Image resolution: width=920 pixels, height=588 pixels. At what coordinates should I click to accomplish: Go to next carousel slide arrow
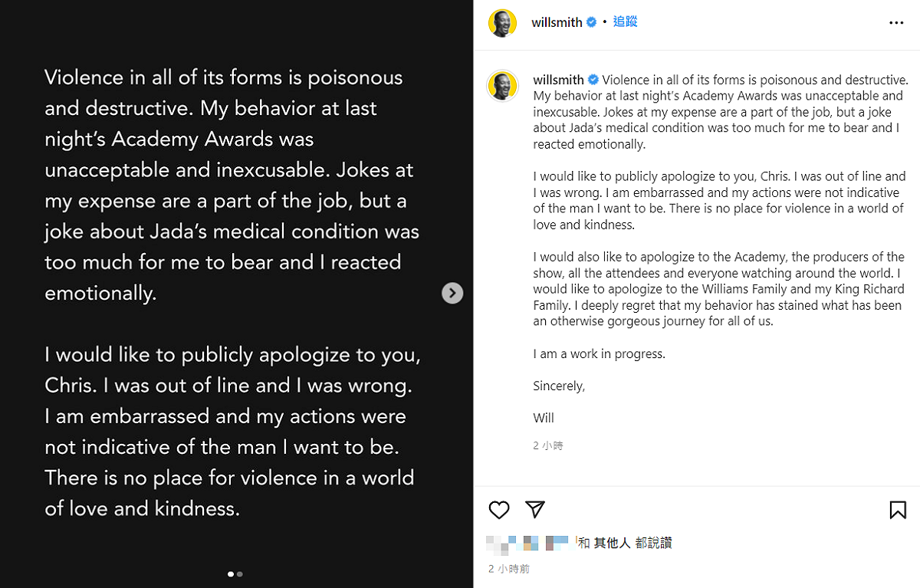coord(452,293)
